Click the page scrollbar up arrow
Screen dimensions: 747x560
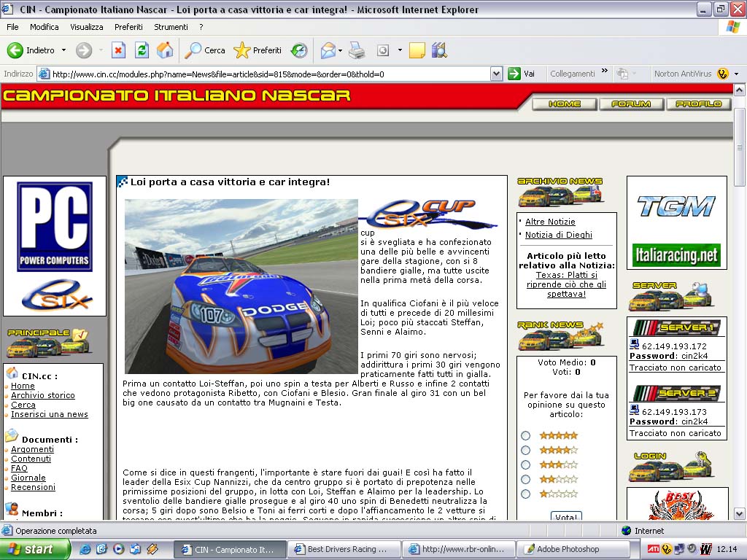point(740,90)
